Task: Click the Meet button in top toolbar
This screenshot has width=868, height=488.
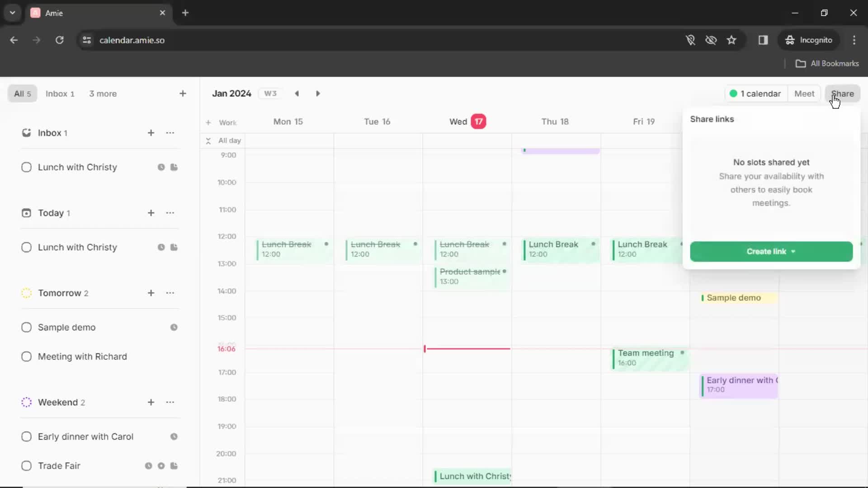Action: (x=804, y=93)
